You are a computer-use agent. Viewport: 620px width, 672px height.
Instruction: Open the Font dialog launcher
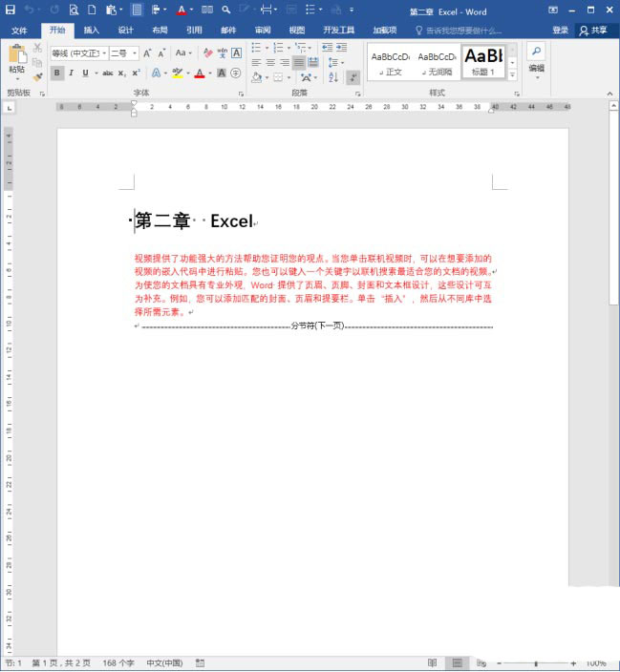pos(241,93)
